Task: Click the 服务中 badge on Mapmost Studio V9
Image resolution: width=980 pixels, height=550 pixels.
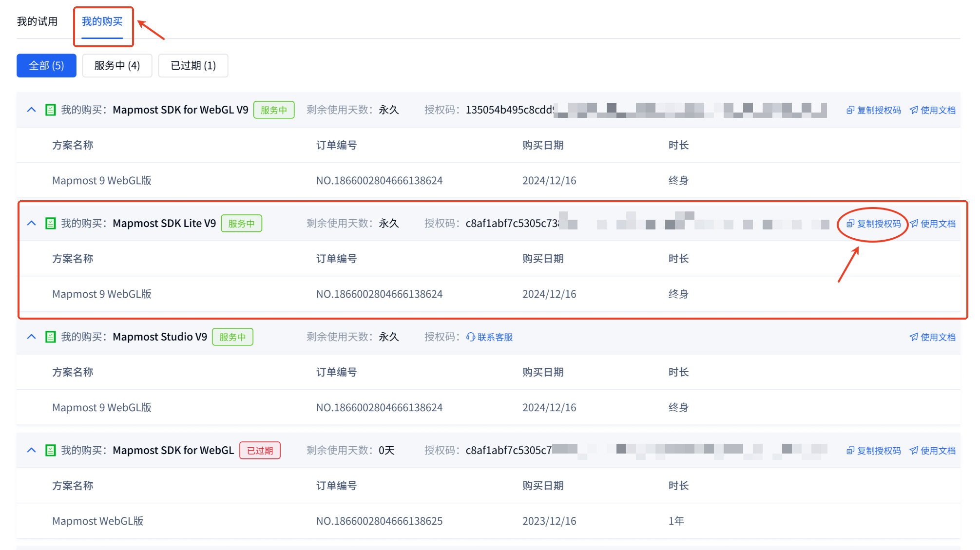Action: coord(232,337)
